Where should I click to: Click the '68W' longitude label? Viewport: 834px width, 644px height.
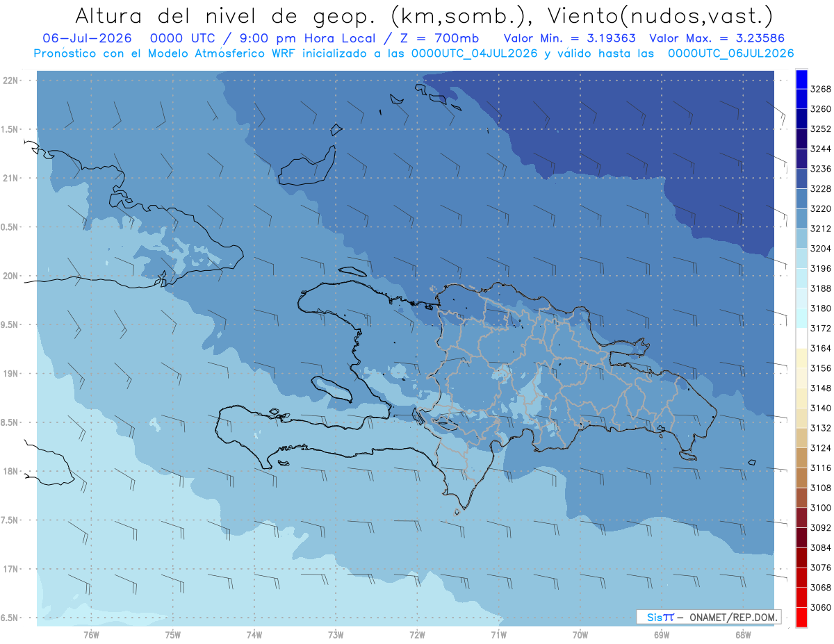743,634
